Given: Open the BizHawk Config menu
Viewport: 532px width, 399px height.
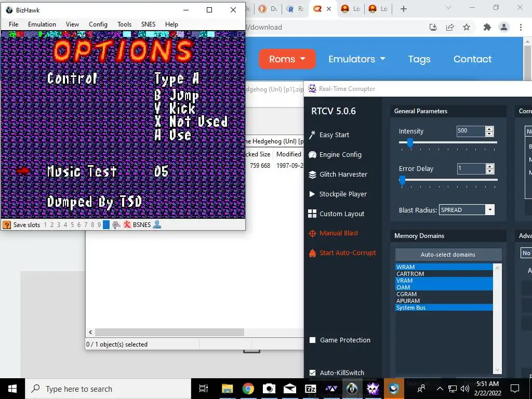Looking at the screenshot, I should tap(98, 24).
